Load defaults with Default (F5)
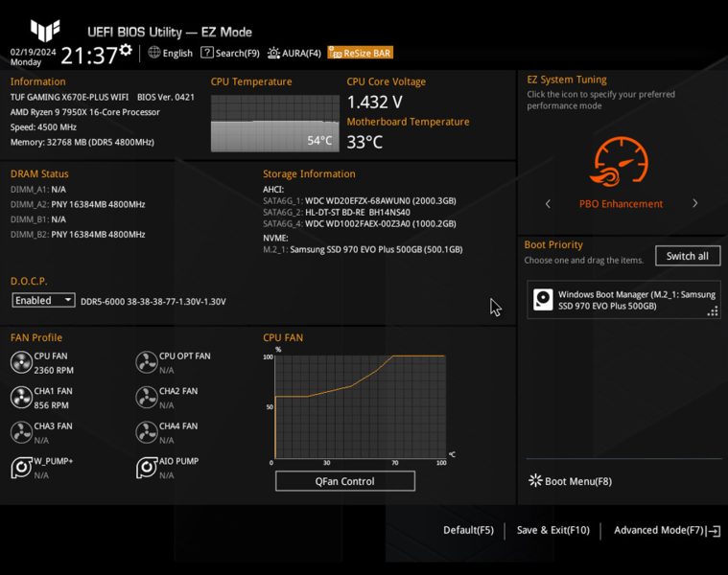 (468, 530)
